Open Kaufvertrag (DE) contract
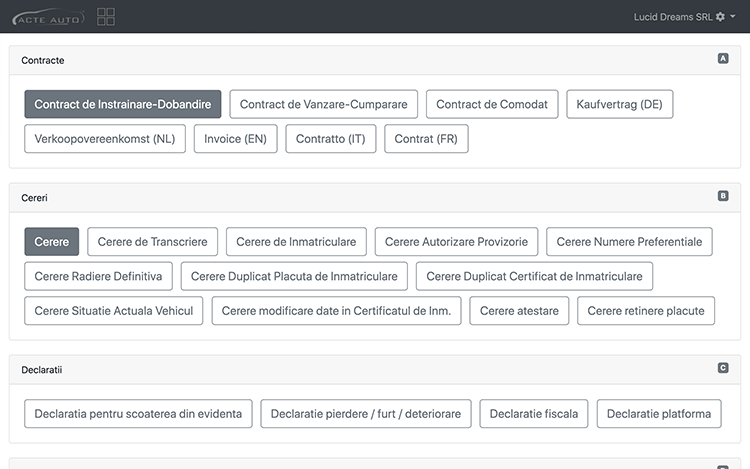750x469 pixels. (619, 104)
